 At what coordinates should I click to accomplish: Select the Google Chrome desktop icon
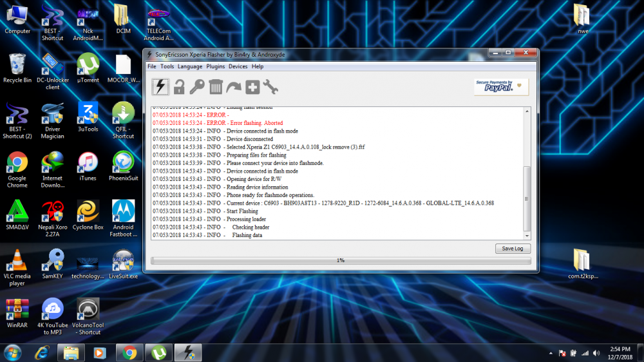(17, 169)
